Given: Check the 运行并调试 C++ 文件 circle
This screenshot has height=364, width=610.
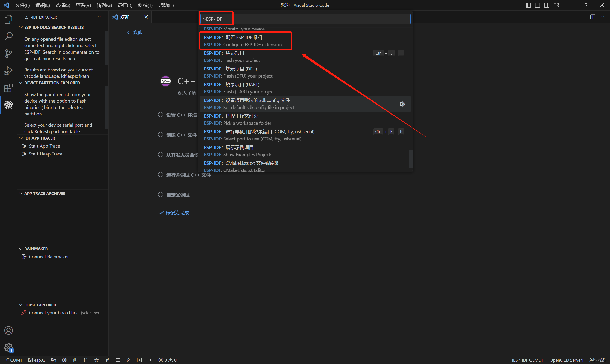Looking at the screenshot, I should (161, 175).
